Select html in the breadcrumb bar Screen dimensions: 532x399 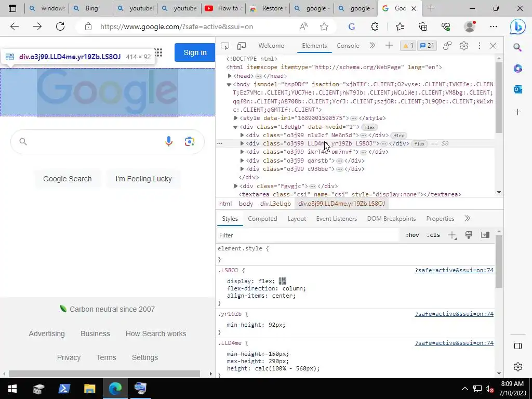[x=225, y=204]
